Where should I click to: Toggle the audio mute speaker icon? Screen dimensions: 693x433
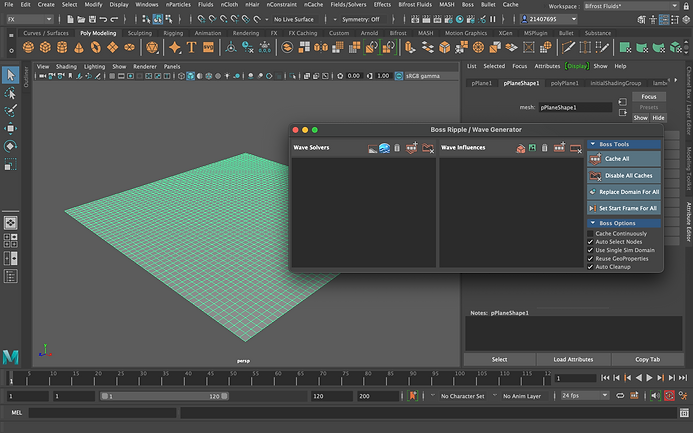[655, 396]
